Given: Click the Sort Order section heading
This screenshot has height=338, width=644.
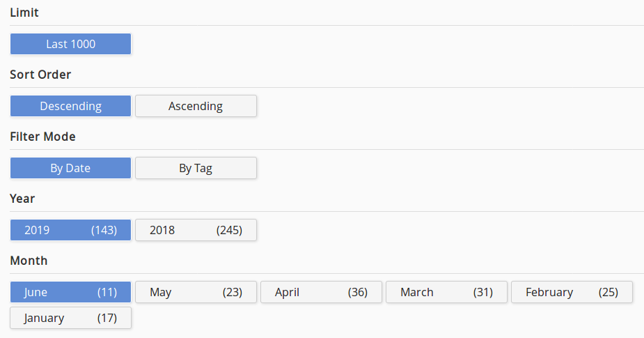Looking at the screenshot, I should 40,75.
